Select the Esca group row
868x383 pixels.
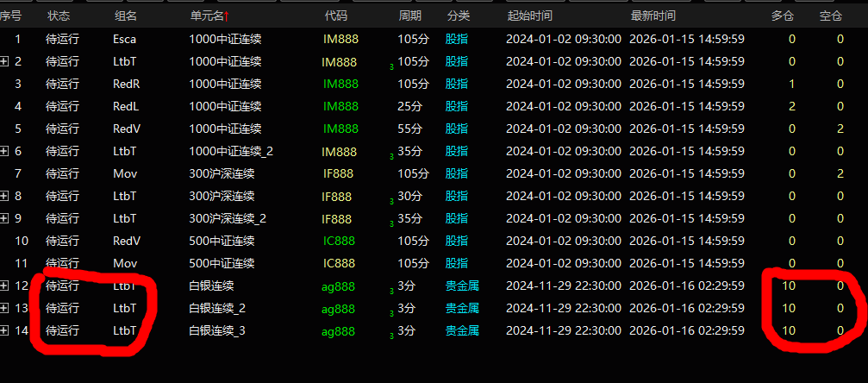pyautogui.click(x=125, y=39)
